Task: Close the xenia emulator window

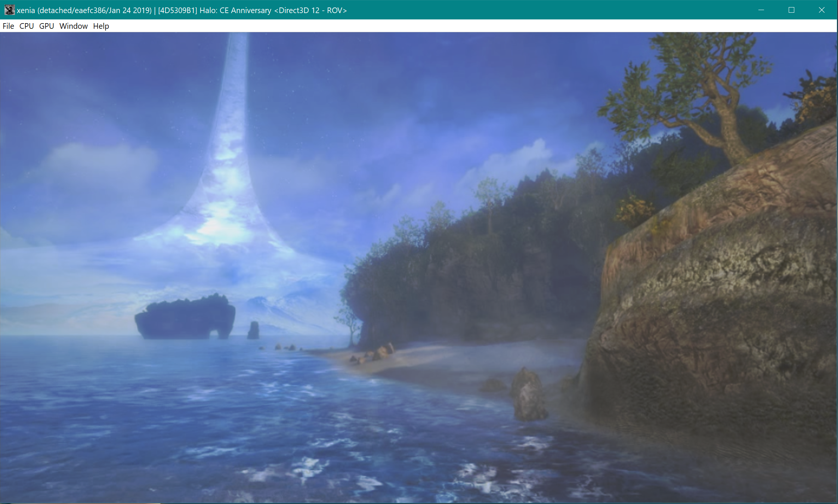Action: click(x=821, y=10)
